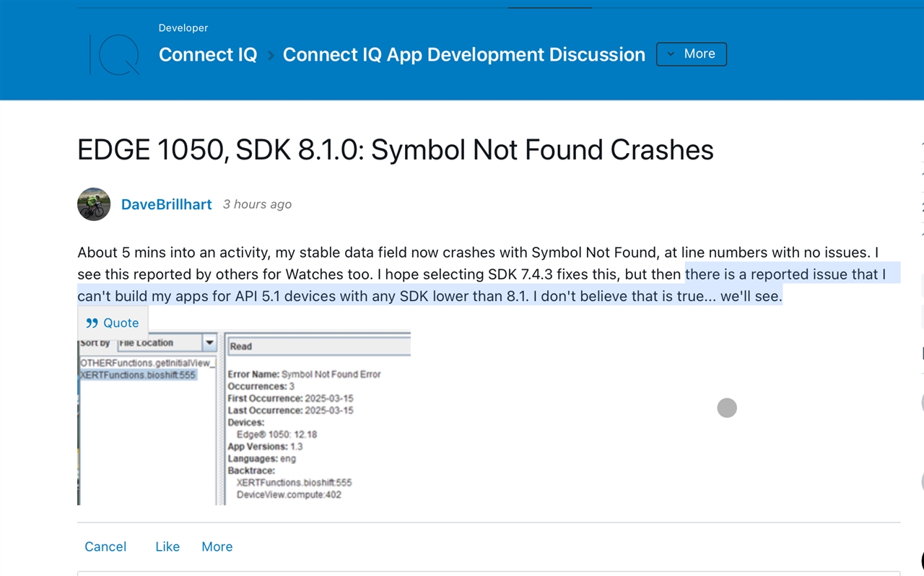Image resolution: width=924 pixels, height=576 pixels.
Task: Like the post
Action: pyautogui.click(x=167, y=546)
